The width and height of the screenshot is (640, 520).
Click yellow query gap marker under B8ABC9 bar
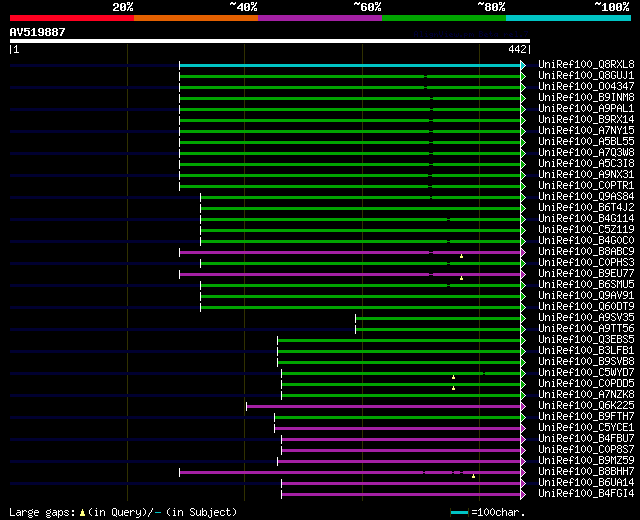461,256
